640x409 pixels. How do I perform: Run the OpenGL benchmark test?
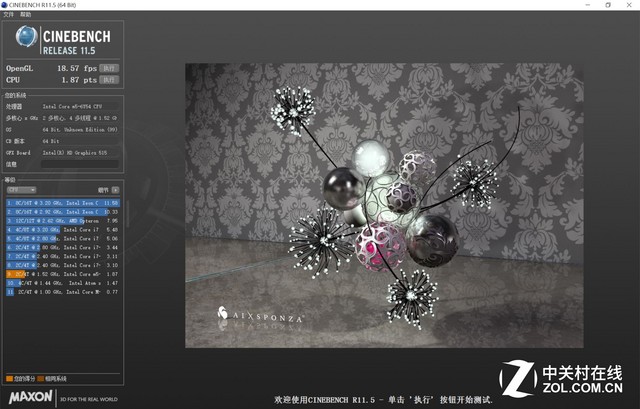pos(109,68)
